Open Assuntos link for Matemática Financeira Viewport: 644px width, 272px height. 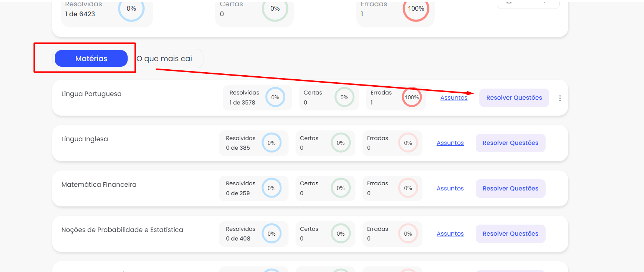coord(450,188)
